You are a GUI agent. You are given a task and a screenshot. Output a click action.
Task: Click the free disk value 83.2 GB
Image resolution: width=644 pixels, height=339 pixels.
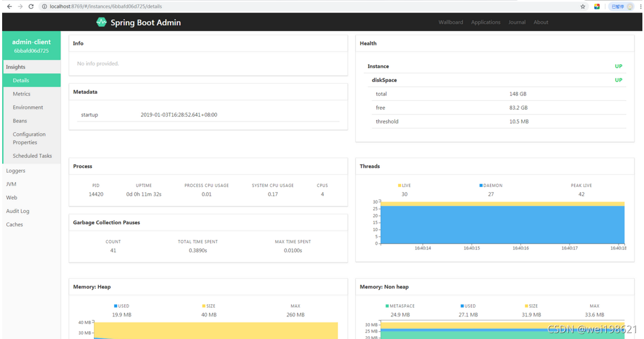(518, 108)
